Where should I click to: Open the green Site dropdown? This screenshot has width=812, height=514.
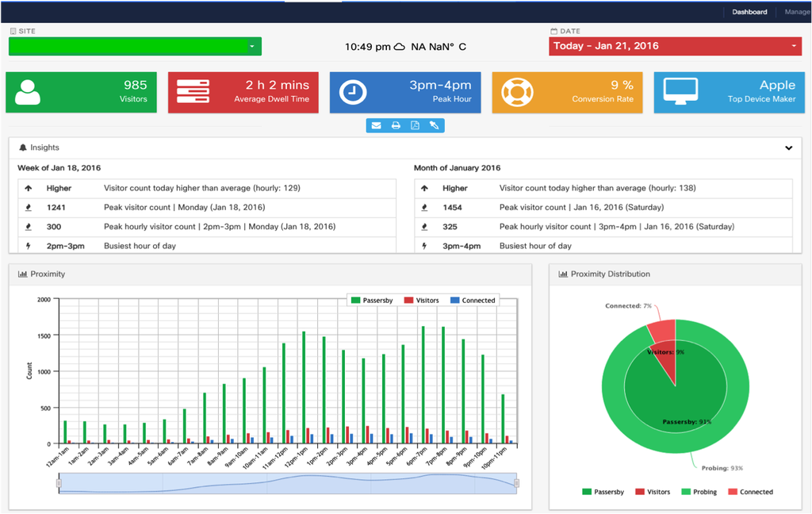[135, 47]
